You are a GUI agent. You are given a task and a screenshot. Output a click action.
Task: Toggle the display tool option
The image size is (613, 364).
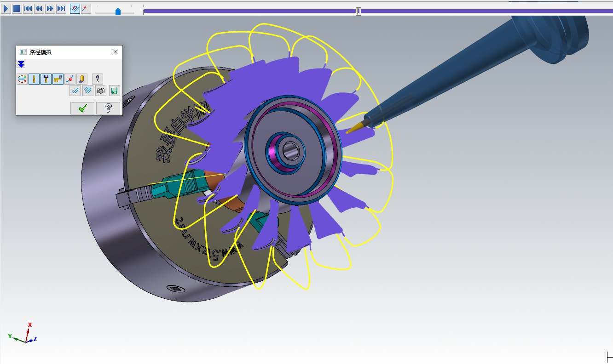(x=34, y=79)
